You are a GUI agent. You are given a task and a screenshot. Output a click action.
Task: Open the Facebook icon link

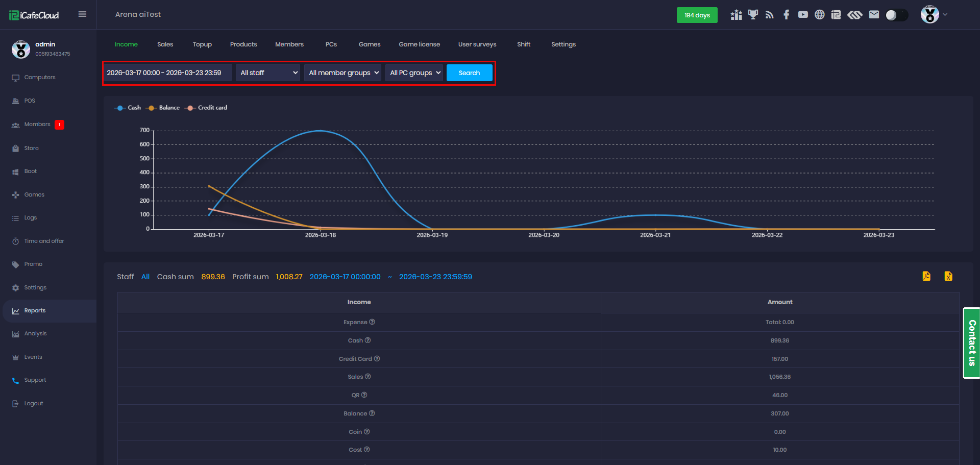click(x=786, y=15)
